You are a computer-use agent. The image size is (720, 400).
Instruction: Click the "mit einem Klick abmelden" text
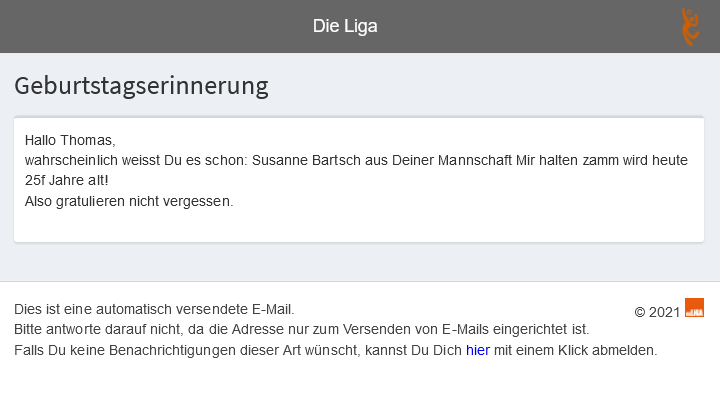pos(575,350)
